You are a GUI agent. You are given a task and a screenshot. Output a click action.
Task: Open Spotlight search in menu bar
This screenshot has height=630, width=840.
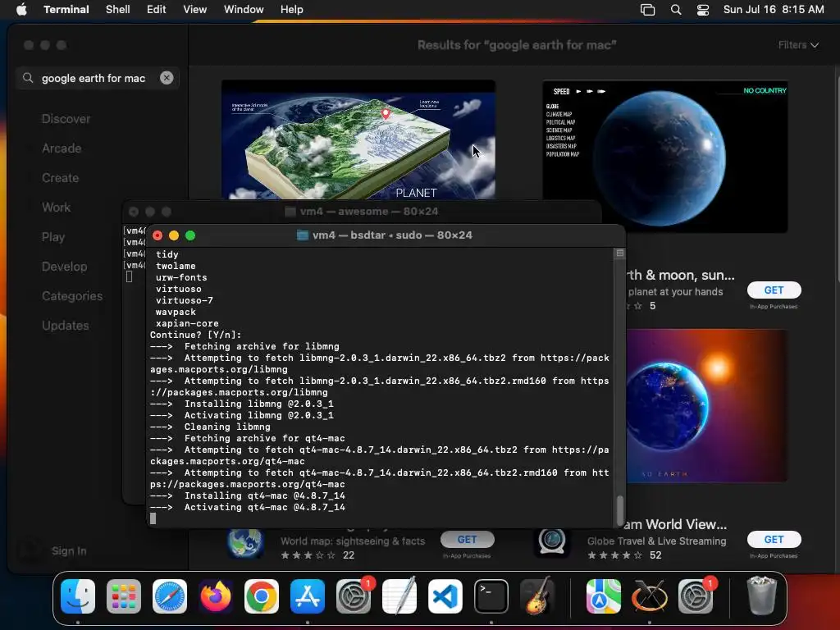tap(676, 10)
